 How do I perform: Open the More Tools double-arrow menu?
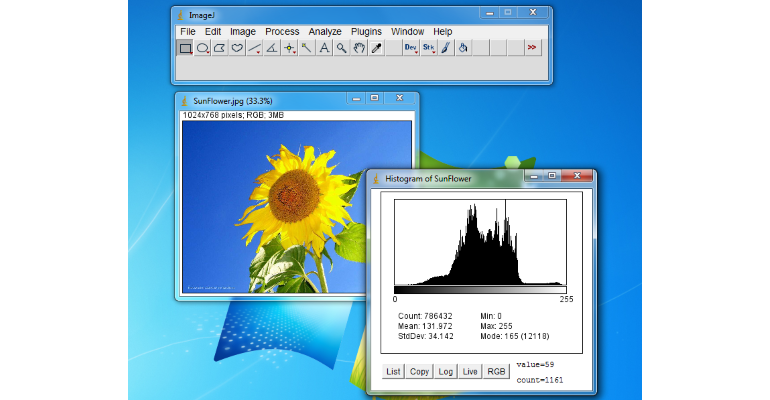coord(532,48)
